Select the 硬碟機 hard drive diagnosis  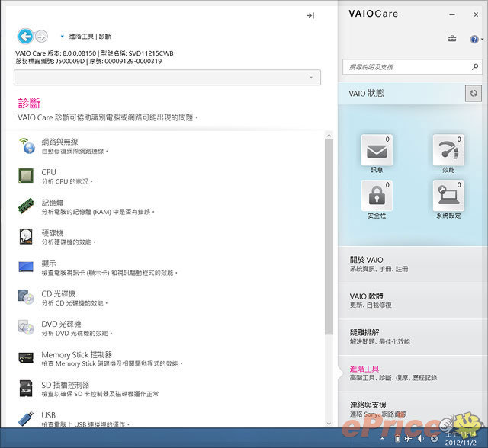53,237
